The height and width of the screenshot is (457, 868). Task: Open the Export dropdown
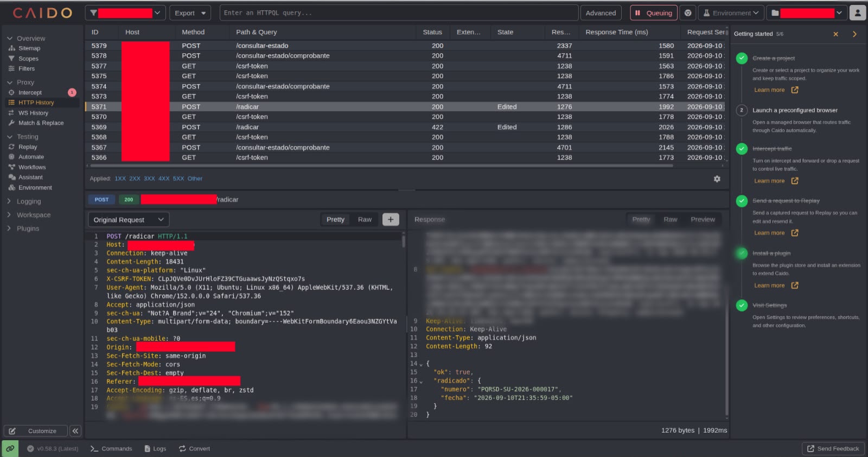(190, 13)
